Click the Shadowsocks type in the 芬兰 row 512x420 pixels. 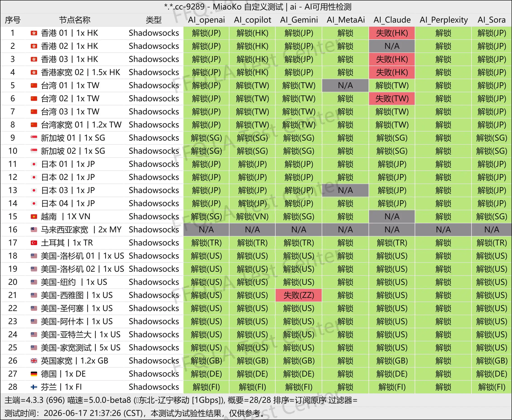(x=154, y=387)
